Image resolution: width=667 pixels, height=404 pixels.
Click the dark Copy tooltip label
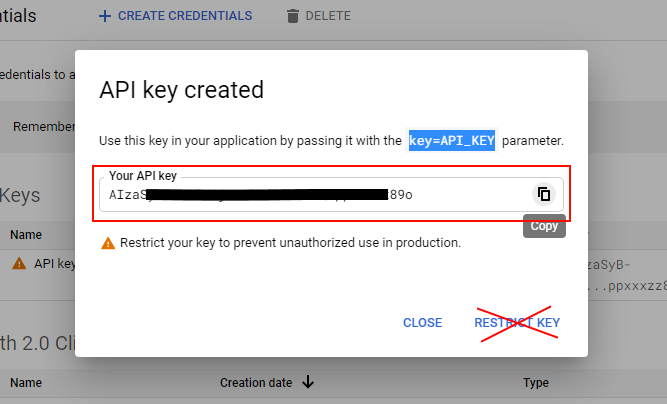coord(544,226)
